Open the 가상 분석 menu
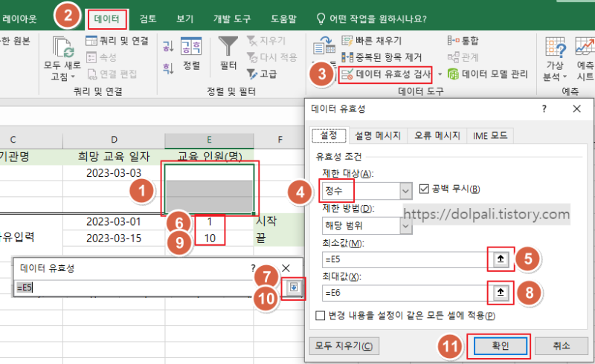Viewport: 595px width, 364px height. [555, 59]
